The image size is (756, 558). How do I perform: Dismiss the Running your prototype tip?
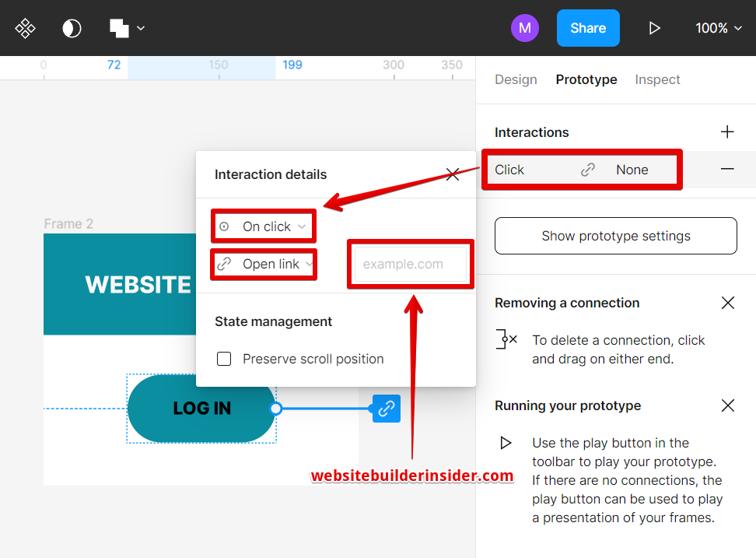click(728, 405)
